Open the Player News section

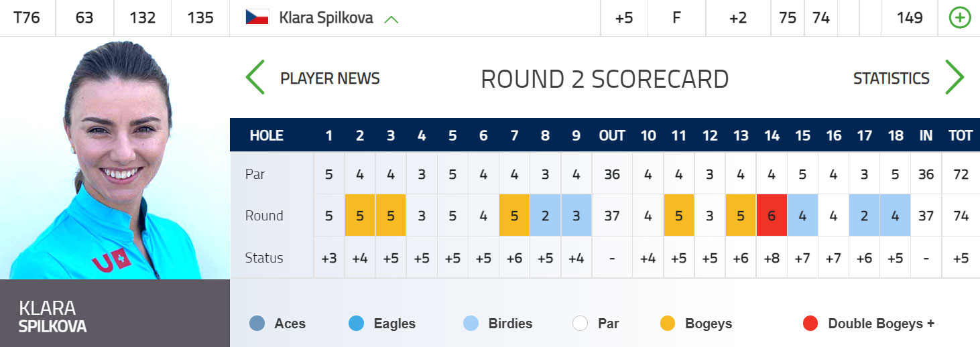pos(330,78)
